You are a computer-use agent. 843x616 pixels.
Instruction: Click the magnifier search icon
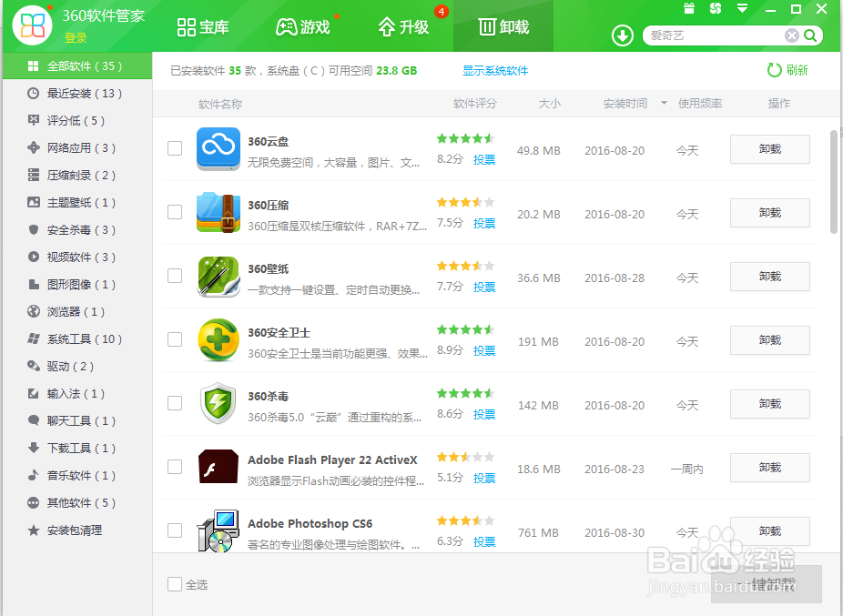click(810, 36)
